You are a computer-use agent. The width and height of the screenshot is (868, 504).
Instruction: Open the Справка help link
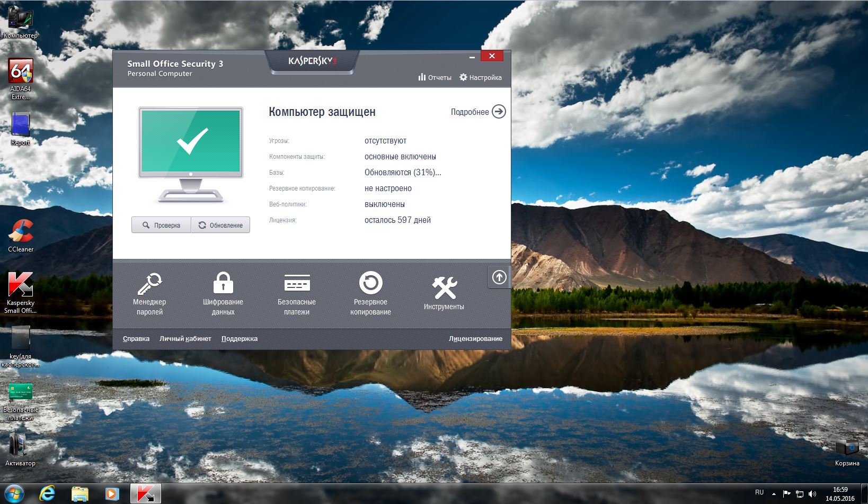coord(136,339)
